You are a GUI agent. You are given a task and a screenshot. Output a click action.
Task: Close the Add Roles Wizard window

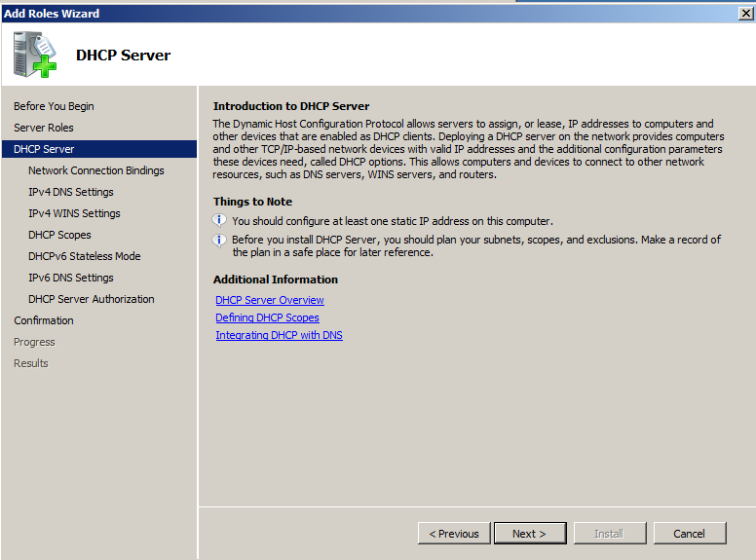[746, 13]
